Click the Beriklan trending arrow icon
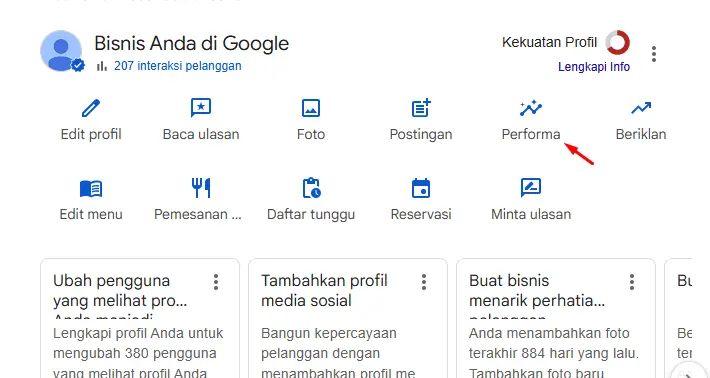Image resolution: width=710 pixels, height=378 pixels. (641, 108)
